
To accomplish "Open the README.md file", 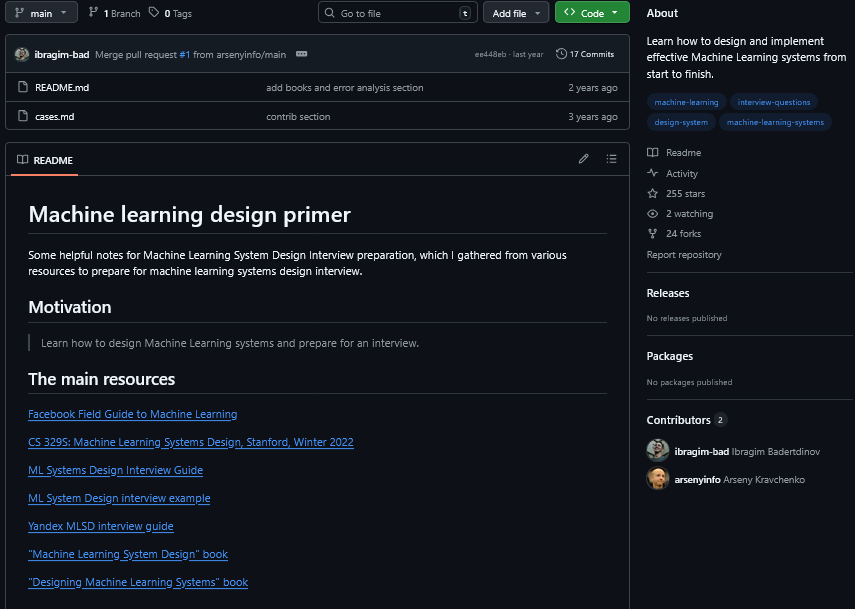I will coord(62,87).
